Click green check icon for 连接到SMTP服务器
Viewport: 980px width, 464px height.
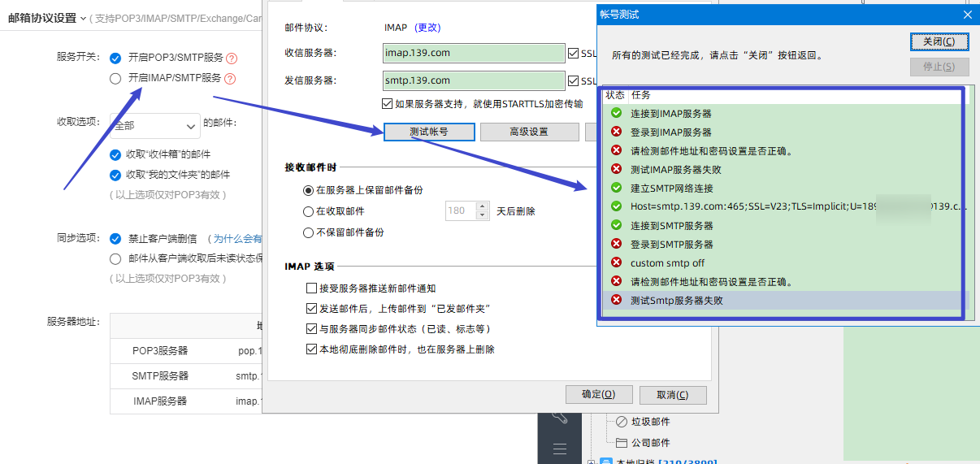tap(617, 225)
